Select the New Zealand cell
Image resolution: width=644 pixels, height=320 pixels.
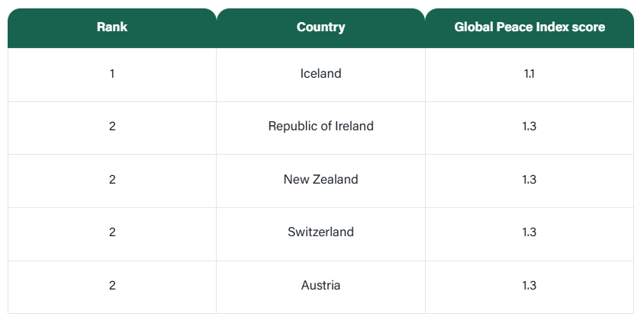[320, 180]
